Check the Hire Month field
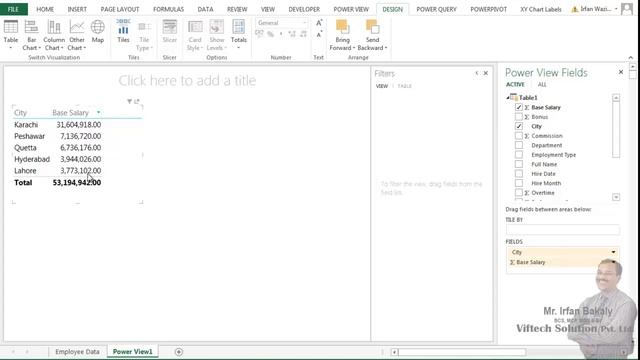 [x=519, y=183]
